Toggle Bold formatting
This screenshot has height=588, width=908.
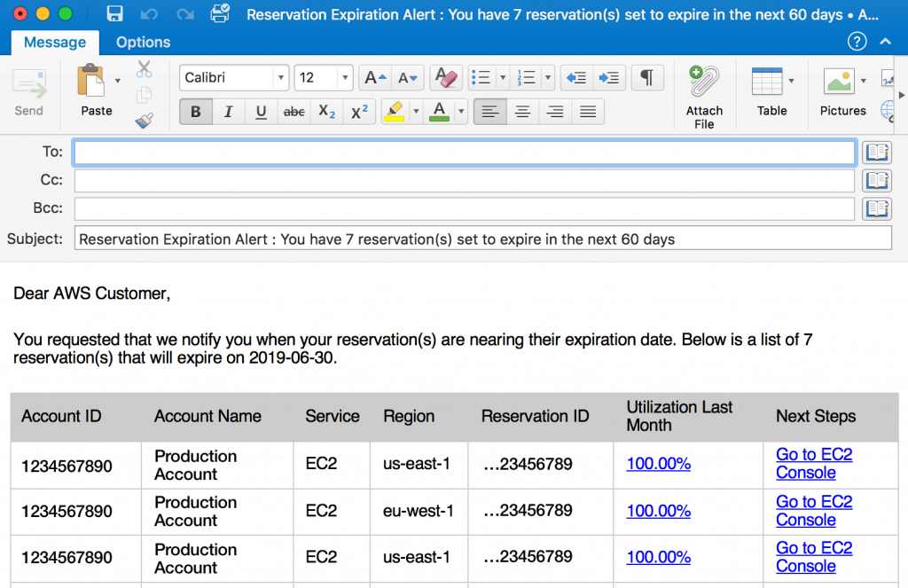point(195,112)
